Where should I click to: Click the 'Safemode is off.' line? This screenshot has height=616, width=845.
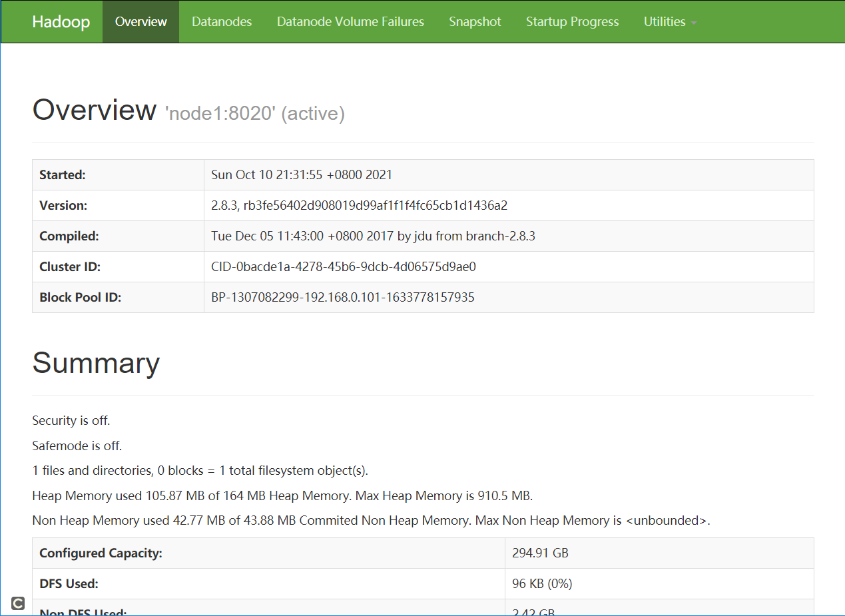click(77, 446)
